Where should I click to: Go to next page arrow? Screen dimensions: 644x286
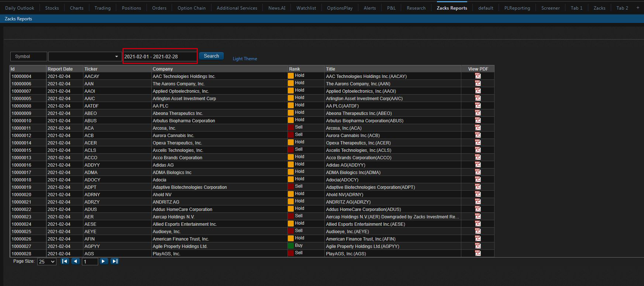(x=104, y=261)
